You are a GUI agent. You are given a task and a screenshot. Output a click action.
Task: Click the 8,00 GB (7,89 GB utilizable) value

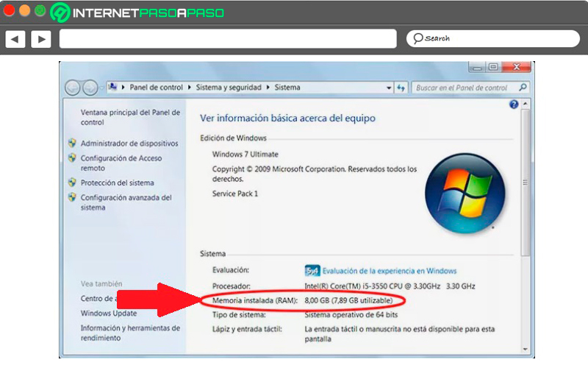348,300
